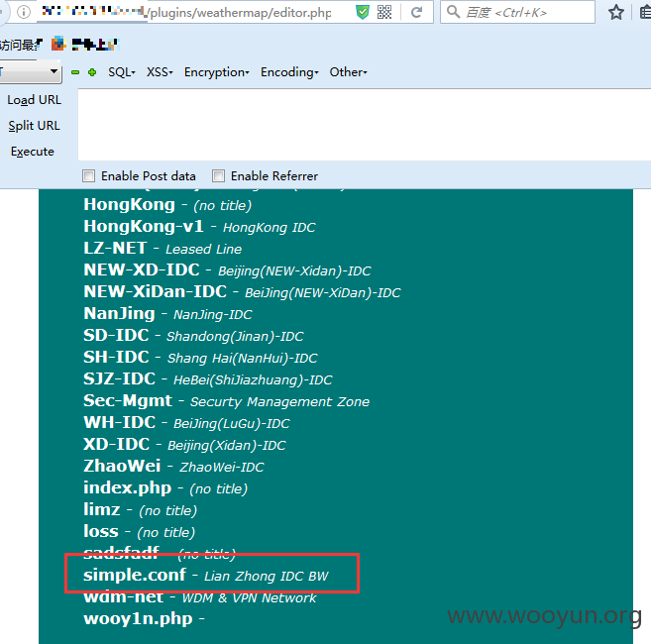The width and height of the screenshot is (651, 644).
Task: Click the 'Lian Zhong IDC BW' title text
Action: [267, 577]
